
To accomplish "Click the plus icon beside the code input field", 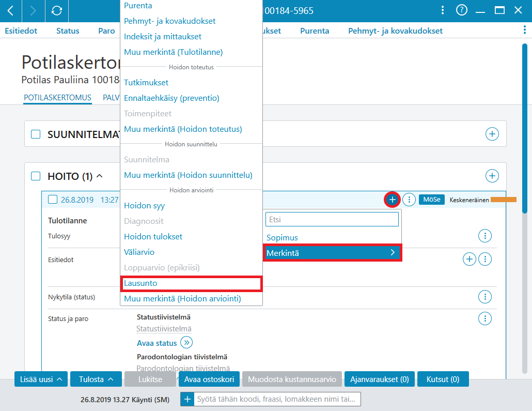I will (187, 399).
